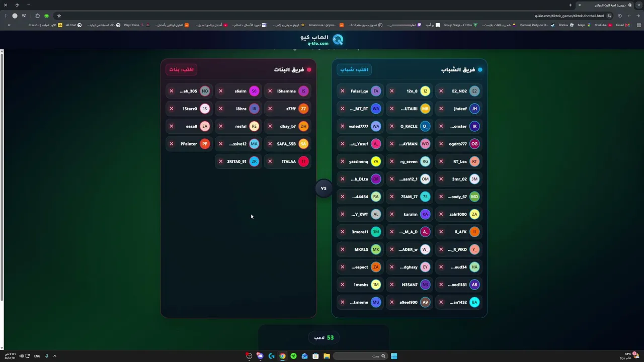Remove easall player entry

pos(171,126)
